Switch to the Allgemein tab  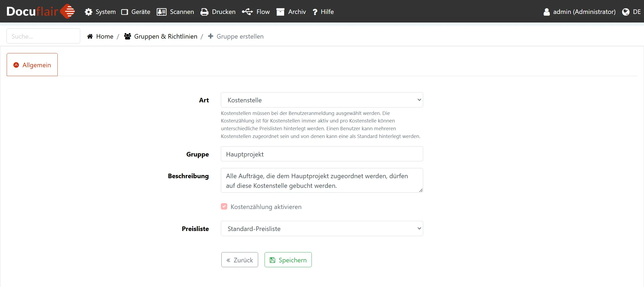(x=32, y=65)
